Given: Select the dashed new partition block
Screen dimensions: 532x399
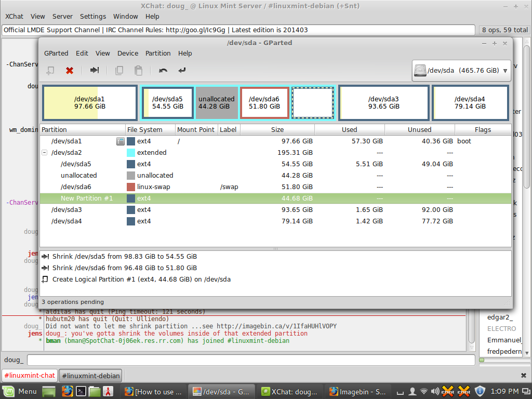Looking at the screenshot, I should [312, 102].
